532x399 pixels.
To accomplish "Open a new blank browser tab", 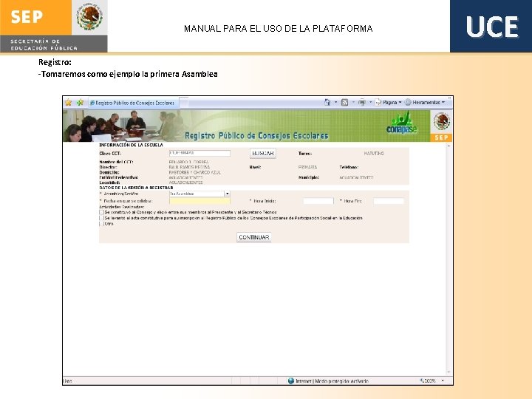I will 183,102.
